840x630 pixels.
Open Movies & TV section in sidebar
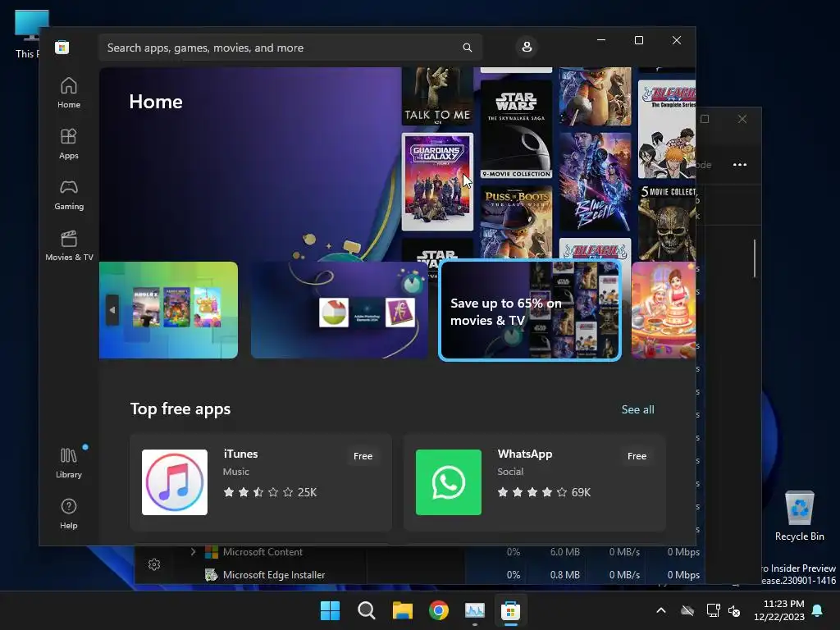[x=69, y=246]
